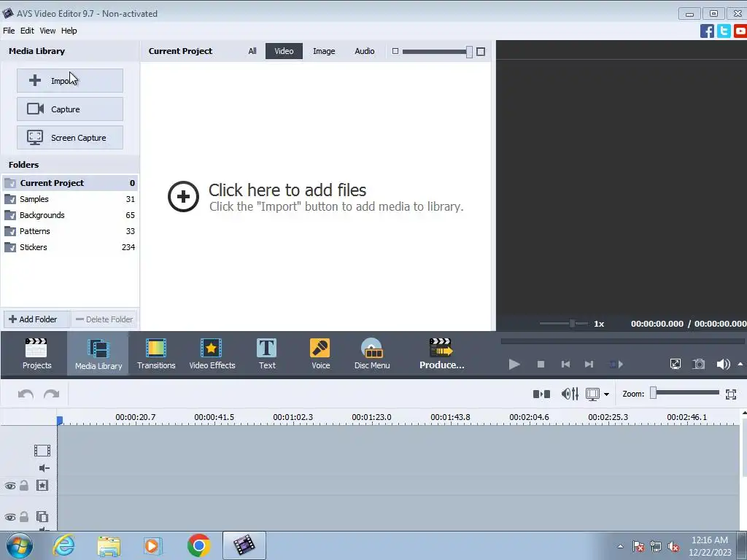Click the volume speaker icon in preview
This screenshot has width=747, height=560.
[x=723, y=365]
